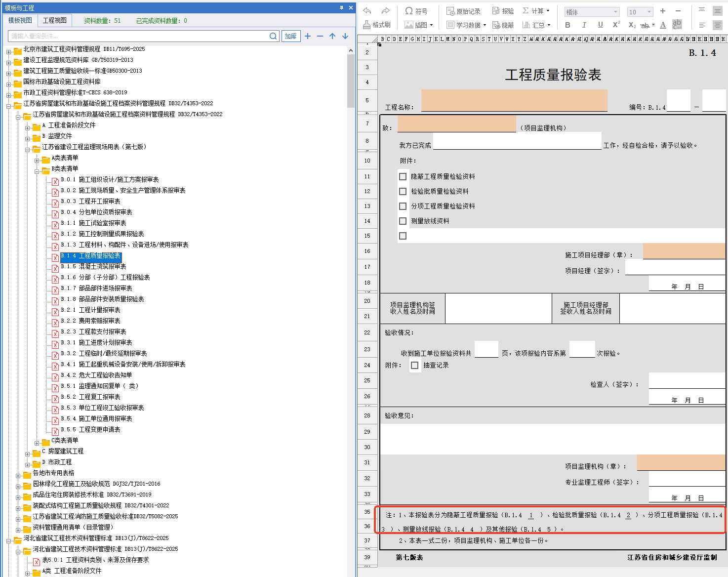Switch to the 模板视图 tab
The image size is (728, 577).
(20, 20)
